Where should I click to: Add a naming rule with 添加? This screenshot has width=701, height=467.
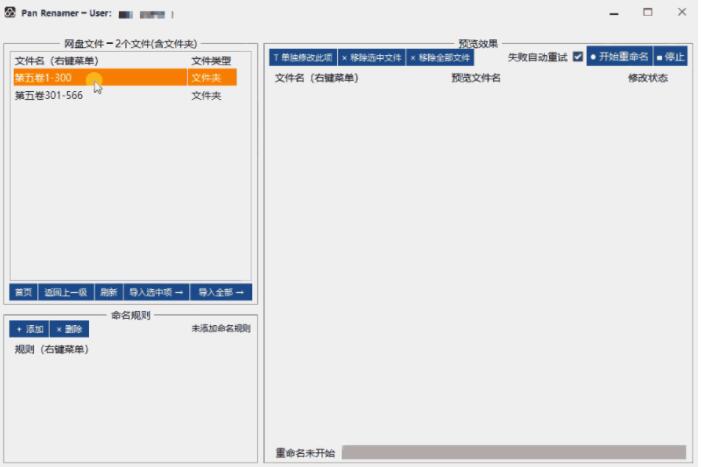(30, 329)
